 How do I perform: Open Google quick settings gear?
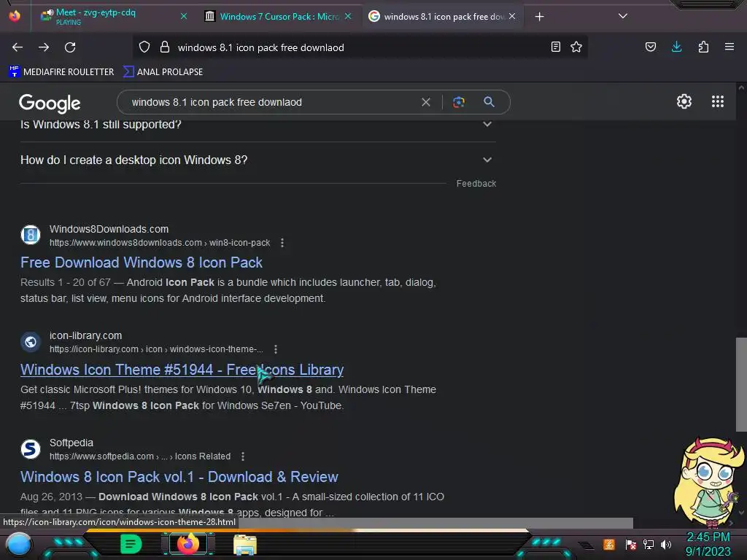pos(684,101)
